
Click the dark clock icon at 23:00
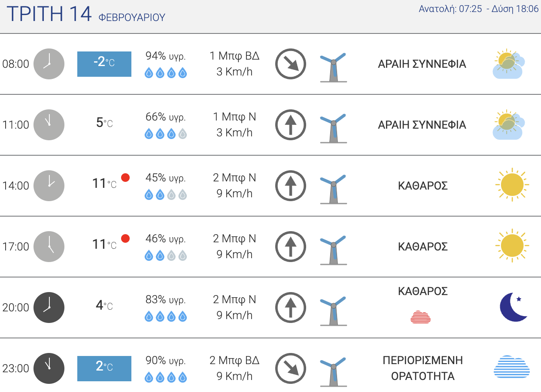click(49, 368)
